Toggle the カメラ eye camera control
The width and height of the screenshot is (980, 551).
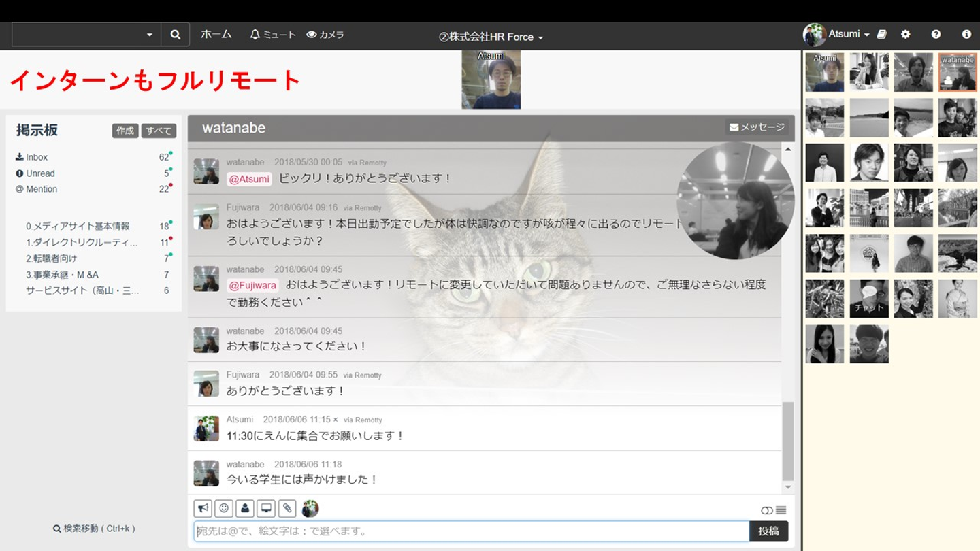point(325,35)
